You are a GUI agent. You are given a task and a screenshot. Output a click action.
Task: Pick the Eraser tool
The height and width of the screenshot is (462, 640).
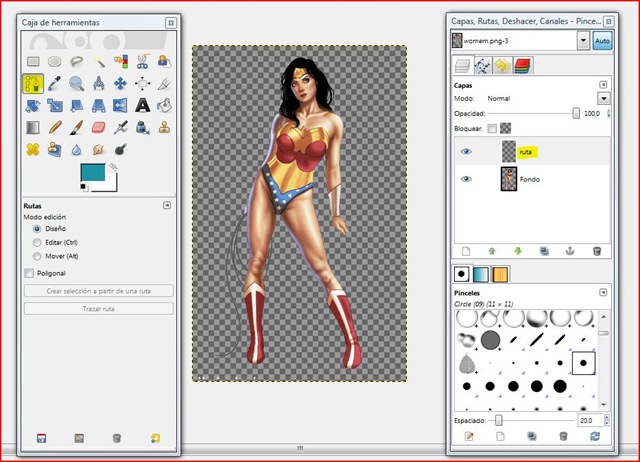(x=99, y=127)
